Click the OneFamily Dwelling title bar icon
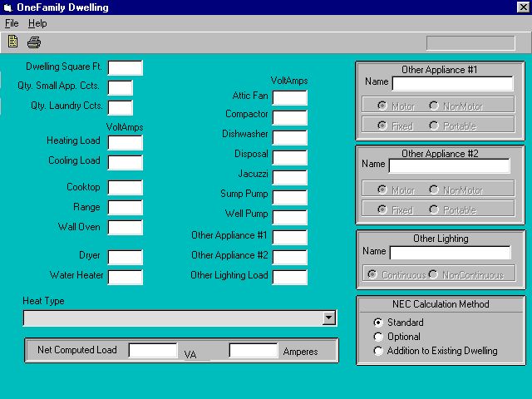The image size is (532, 399). (x=7, y=7)
